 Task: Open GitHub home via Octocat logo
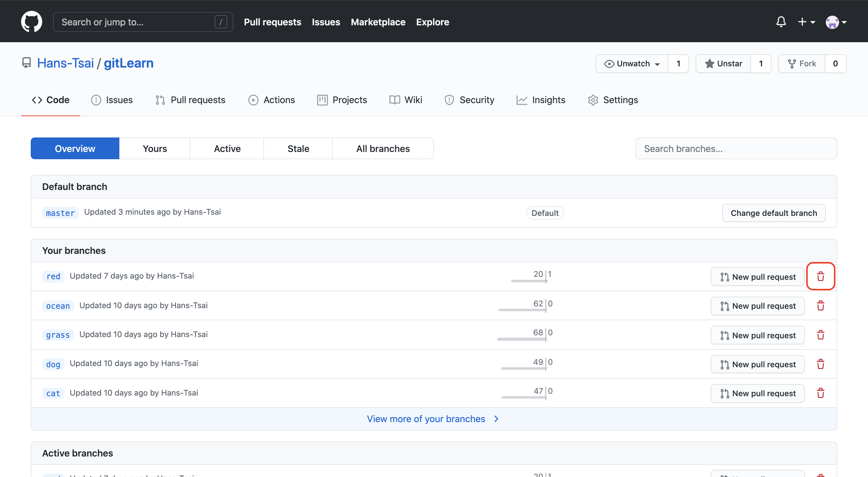click(31, 22)
